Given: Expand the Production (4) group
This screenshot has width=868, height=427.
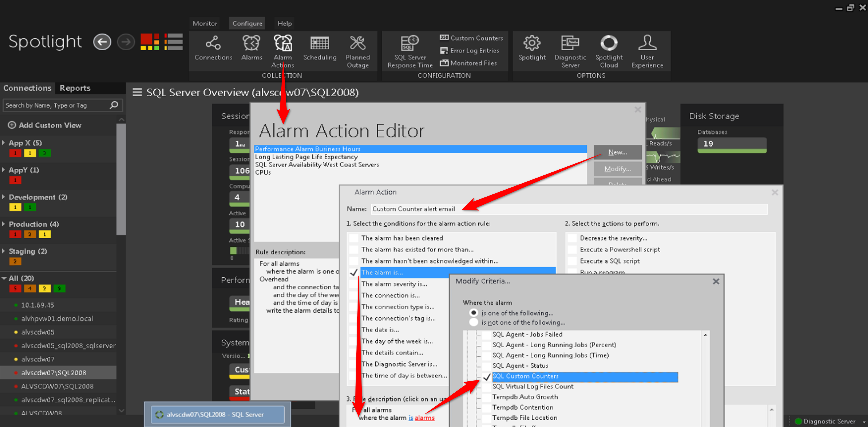Looking at the screenshot, I should tap(4, 224).
